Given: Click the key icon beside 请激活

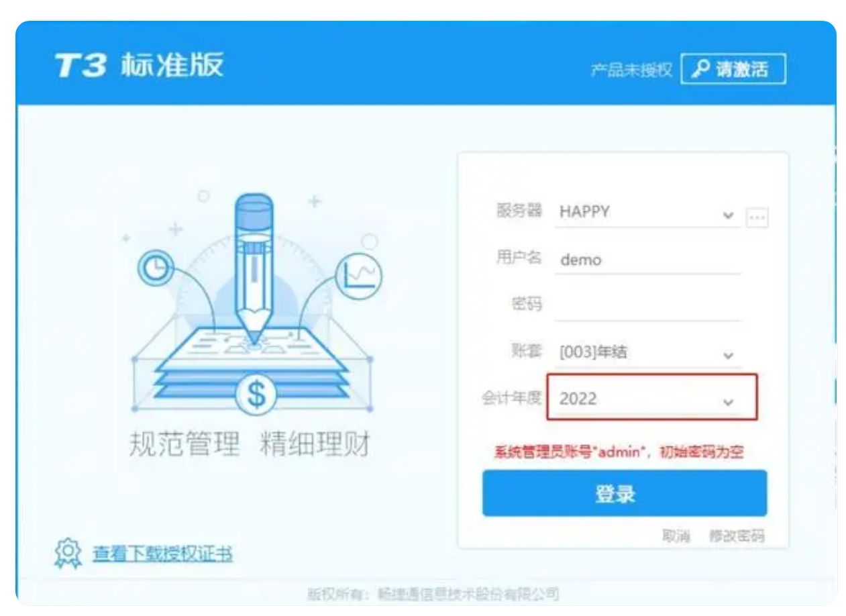Looking at the screenshot, I should click(701, 69).
